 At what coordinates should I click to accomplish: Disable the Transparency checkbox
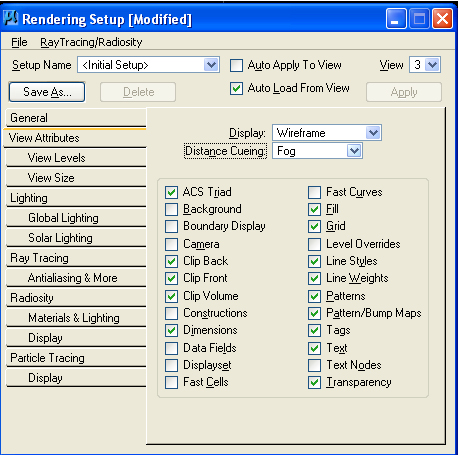point(314,382)
